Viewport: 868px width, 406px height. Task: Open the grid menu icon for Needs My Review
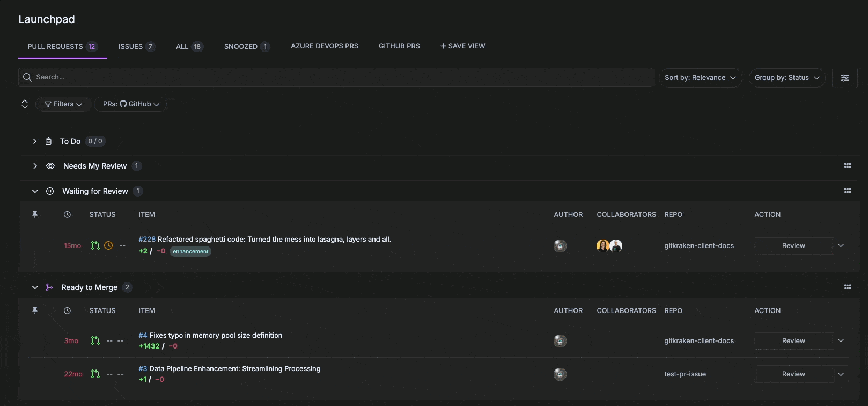(847, 166)
